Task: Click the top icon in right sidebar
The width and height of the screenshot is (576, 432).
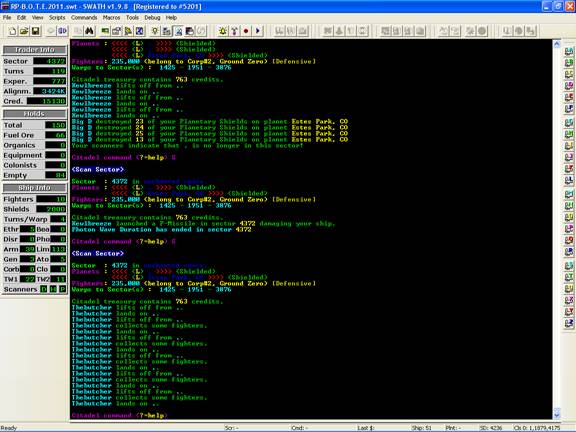Action: [569, 51]
